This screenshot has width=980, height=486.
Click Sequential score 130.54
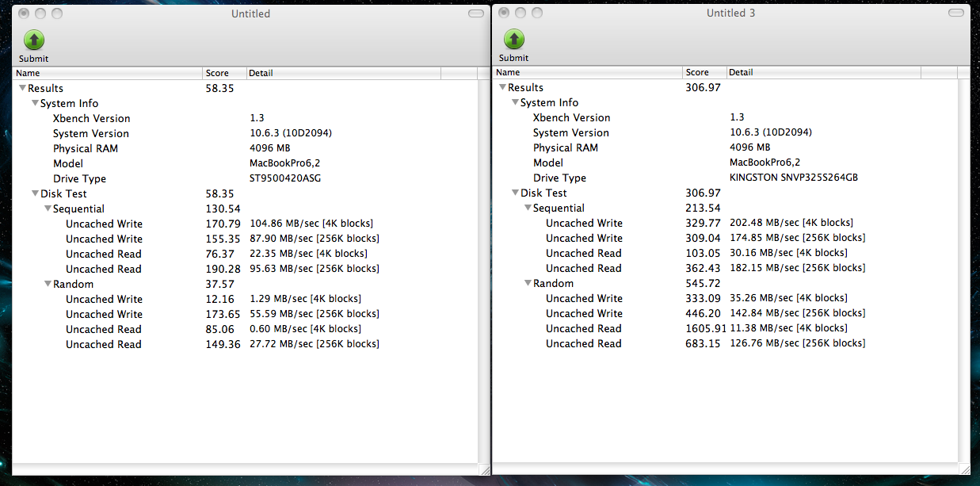tap(223, 209)
